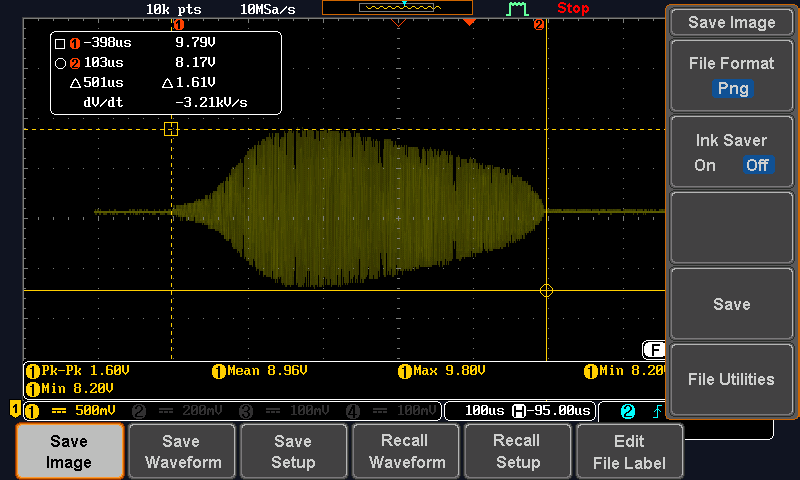Open File Utilities menu
Image resolution: width=800 pixels, height=480 pixels.
pyautogui.click(x=731, y=379)
